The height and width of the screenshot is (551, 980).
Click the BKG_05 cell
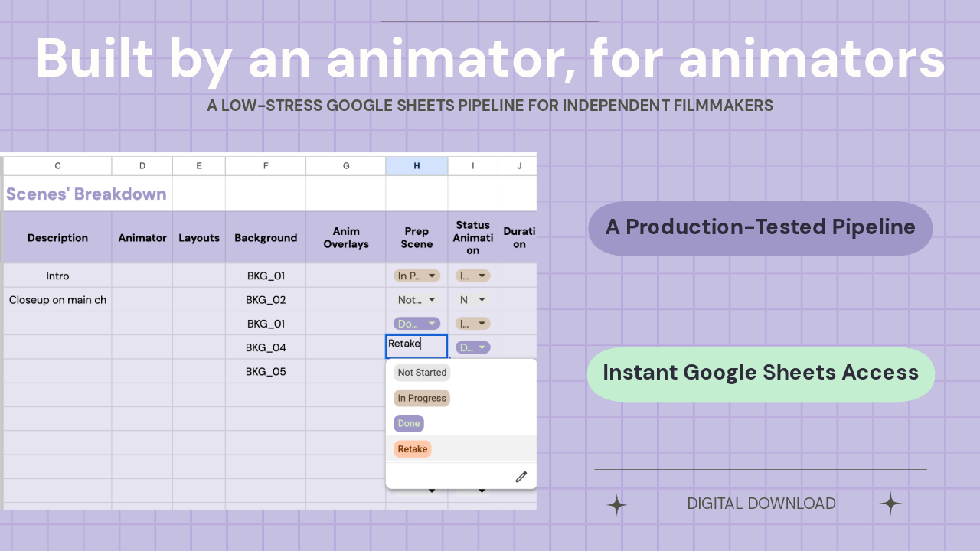[266, 372]
